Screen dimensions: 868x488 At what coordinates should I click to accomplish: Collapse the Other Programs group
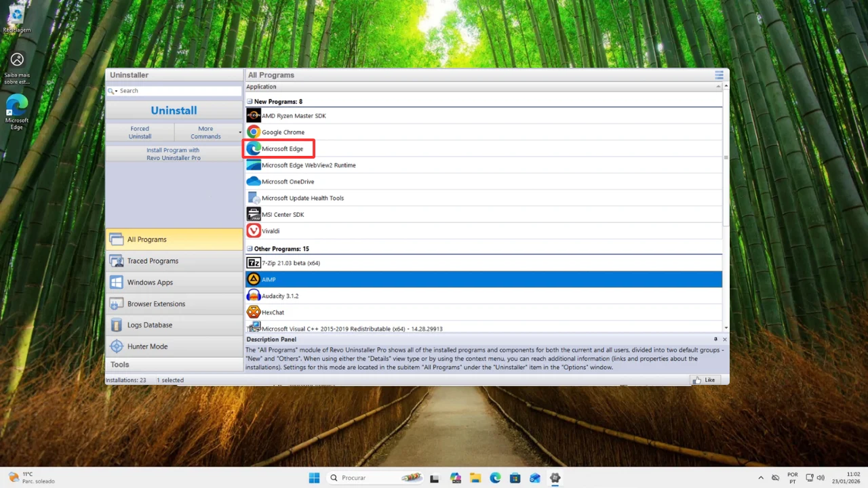[250, 249]
